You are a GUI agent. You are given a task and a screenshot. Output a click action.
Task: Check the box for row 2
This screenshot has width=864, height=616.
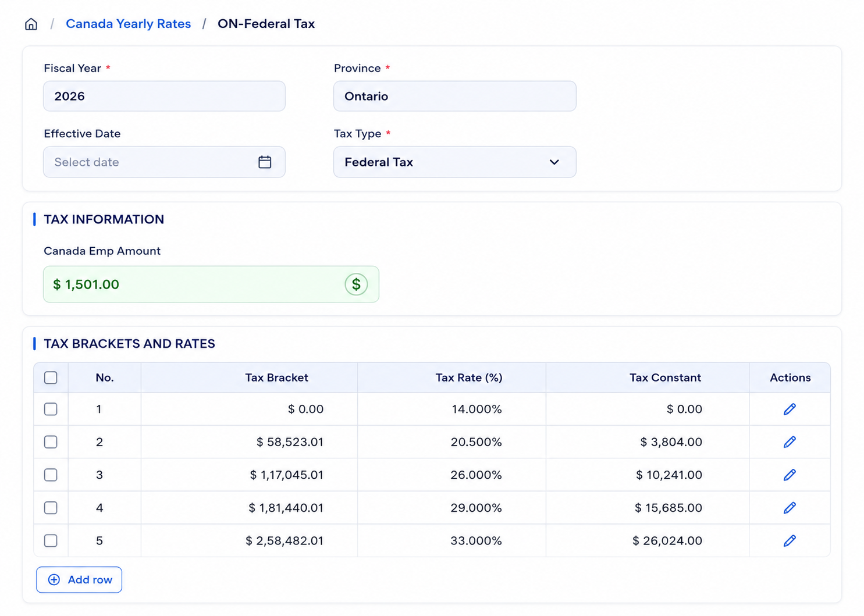pyautogui.click(x=51, y=442)
